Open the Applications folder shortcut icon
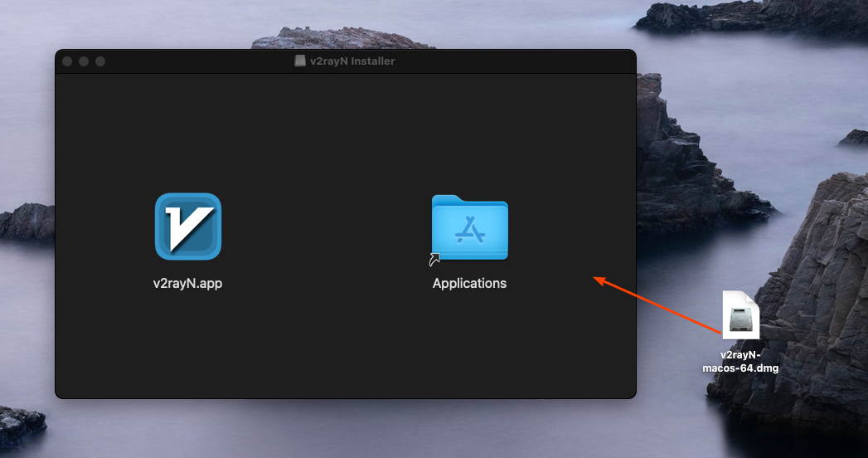 click(x=469, y=227)
